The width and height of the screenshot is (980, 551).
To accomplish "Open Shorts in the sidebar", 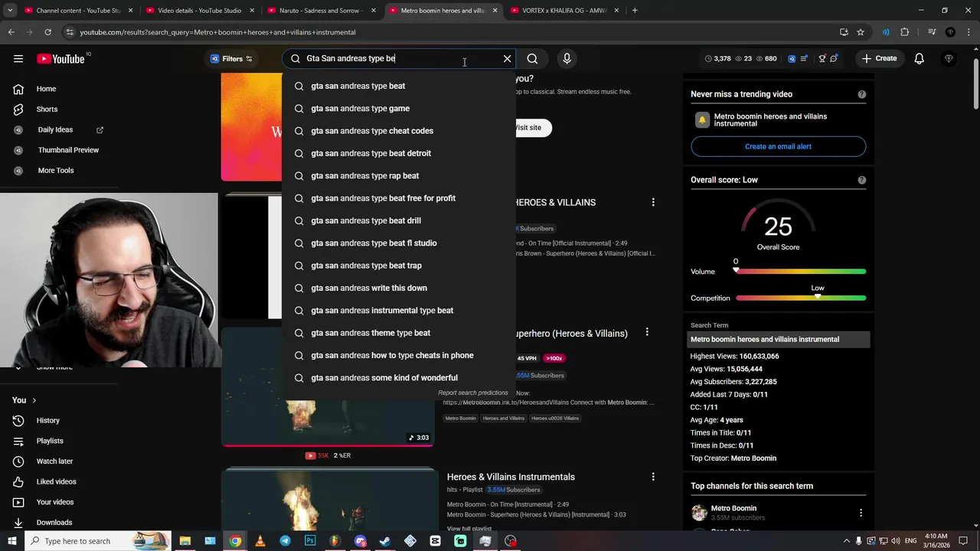I will 47,109.
